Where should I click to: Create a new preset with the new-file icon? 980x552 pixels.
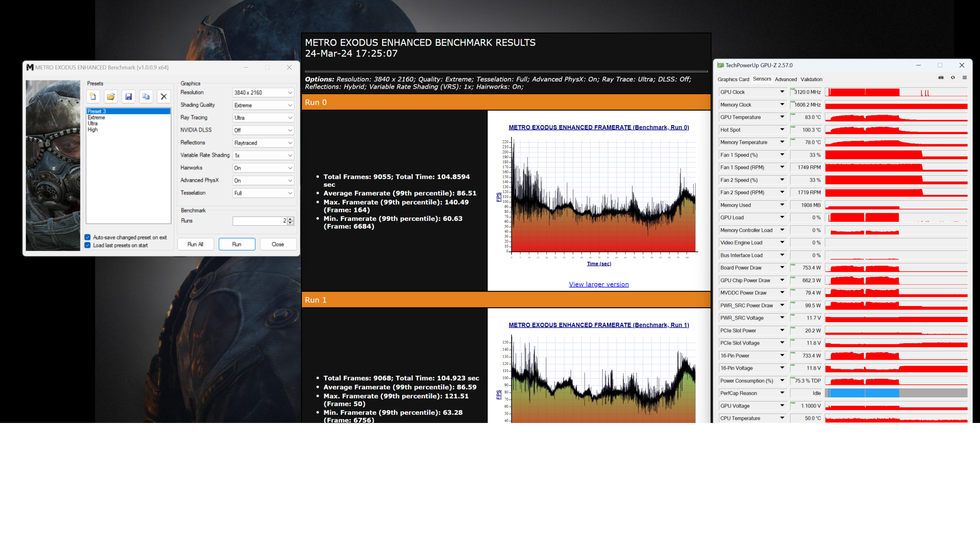(93, 96)
